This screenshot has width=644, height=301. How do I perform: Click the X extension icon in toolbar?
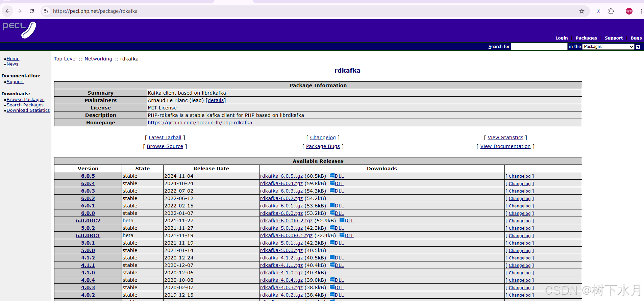(x=599, y=11)
